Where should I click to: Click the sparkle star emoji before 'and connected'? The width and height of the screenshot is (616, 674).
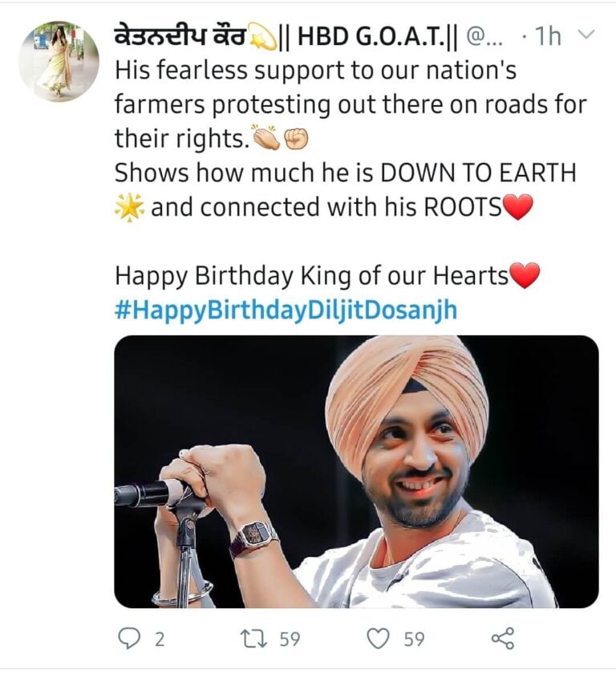[129, 209]
